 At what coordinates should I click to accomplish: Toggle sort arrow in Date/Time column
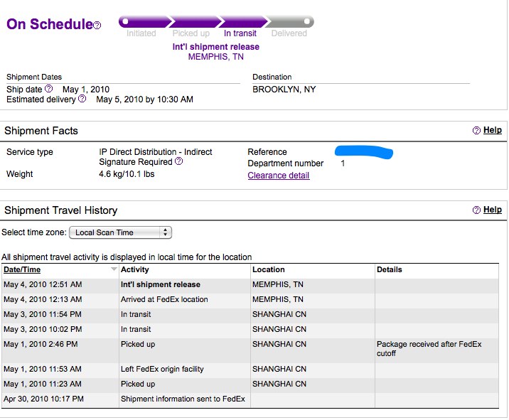pyautogui.click(x=114, y=269)
